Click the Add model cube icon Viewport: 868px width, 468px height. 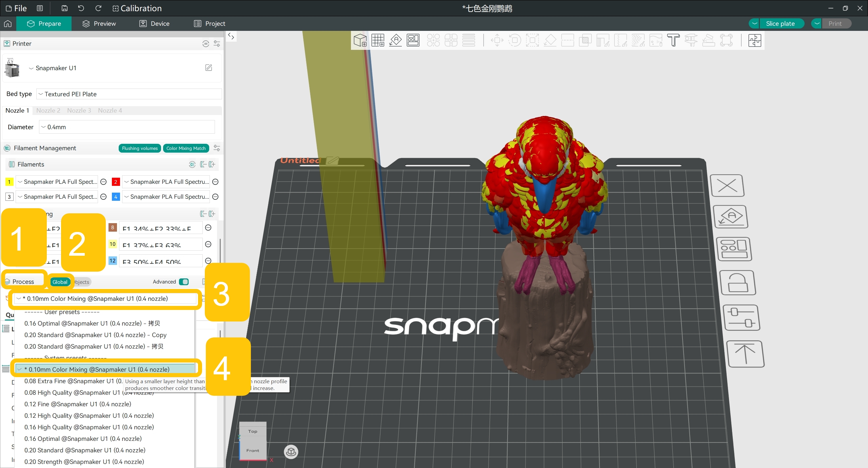tap(360, 40)
